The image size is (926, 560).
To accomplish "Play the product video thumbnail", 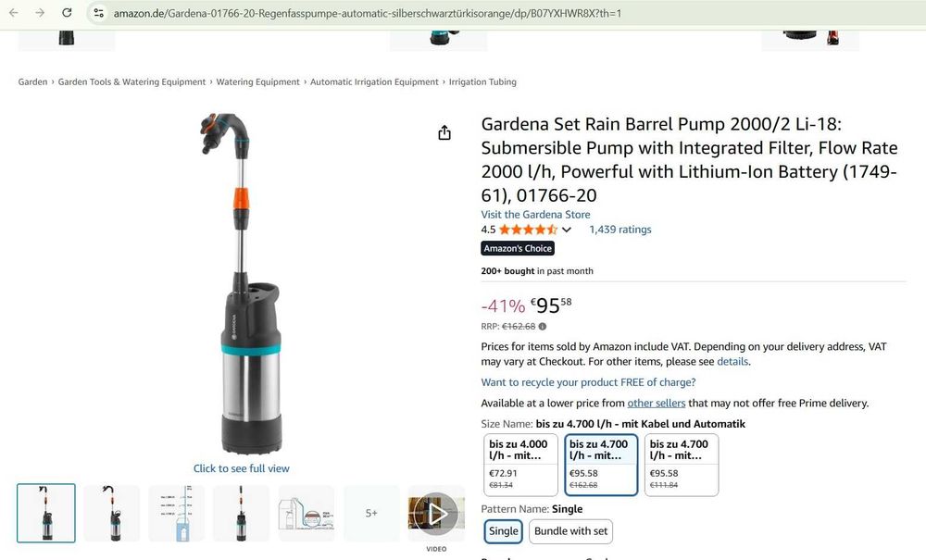I will (x=436, y=514).
